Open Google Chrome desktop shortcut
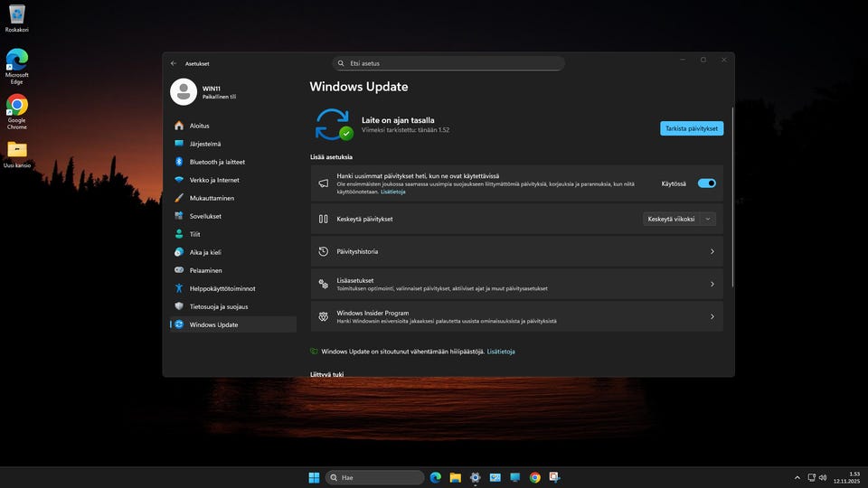Viewport: 868px width, 488px height. coord(17,106)
